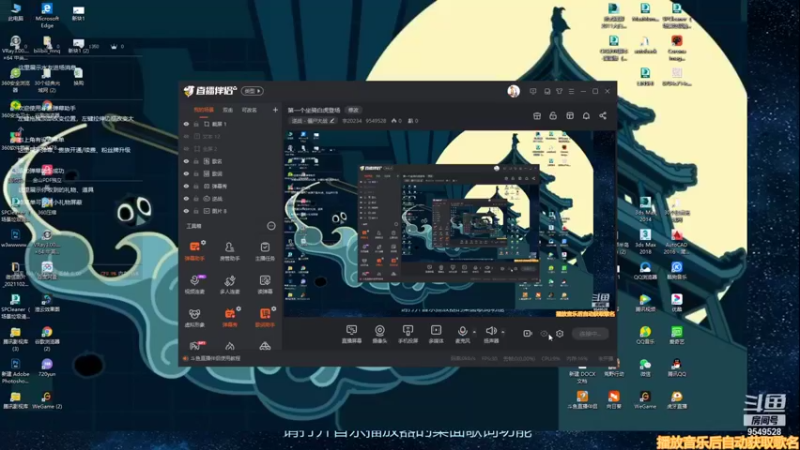800x450 pixels.
Task: Expand the microphone options arrow
Action: point(474,332)
